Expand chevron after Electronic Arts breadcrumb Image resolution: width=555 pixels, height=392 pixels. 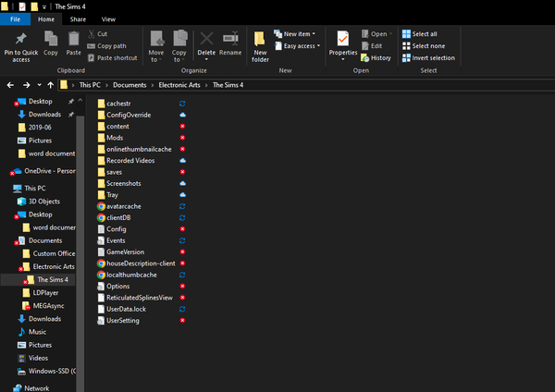[206, 85]
